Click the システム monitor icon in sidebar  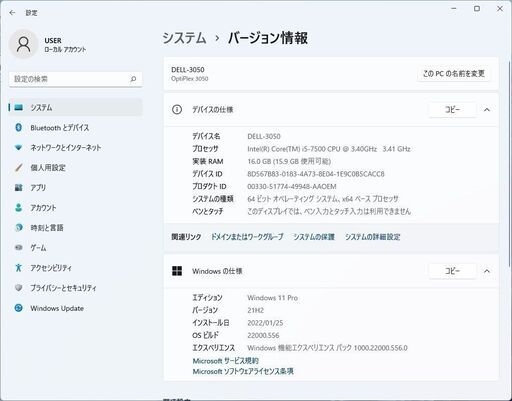tap(19, 107)
